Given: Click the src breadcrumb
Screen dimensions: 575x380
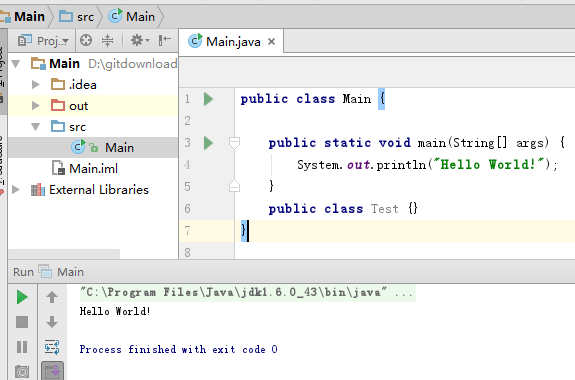Looking at the screenshot, I should pos(76,17).
